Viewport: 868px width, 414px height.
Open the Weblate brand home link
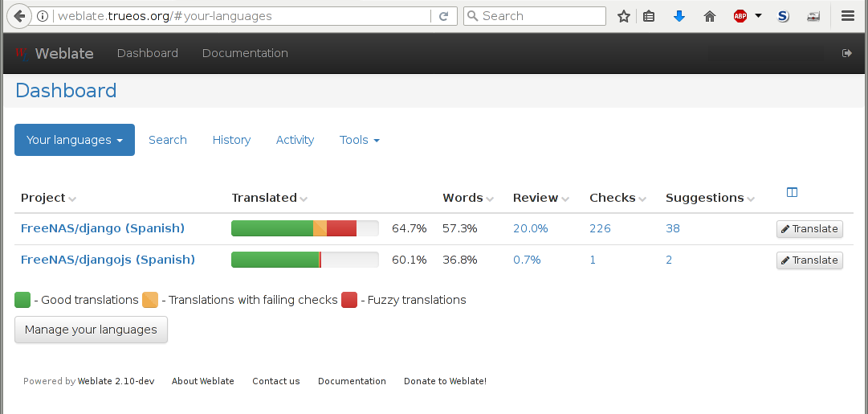pyautogui.click(x=64, y=53)
